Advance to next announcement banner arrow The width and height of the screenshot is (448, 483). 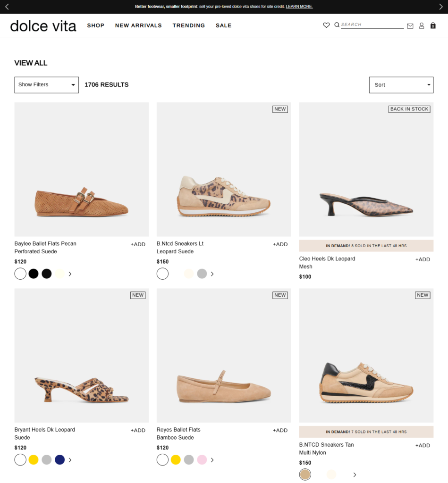441,7
